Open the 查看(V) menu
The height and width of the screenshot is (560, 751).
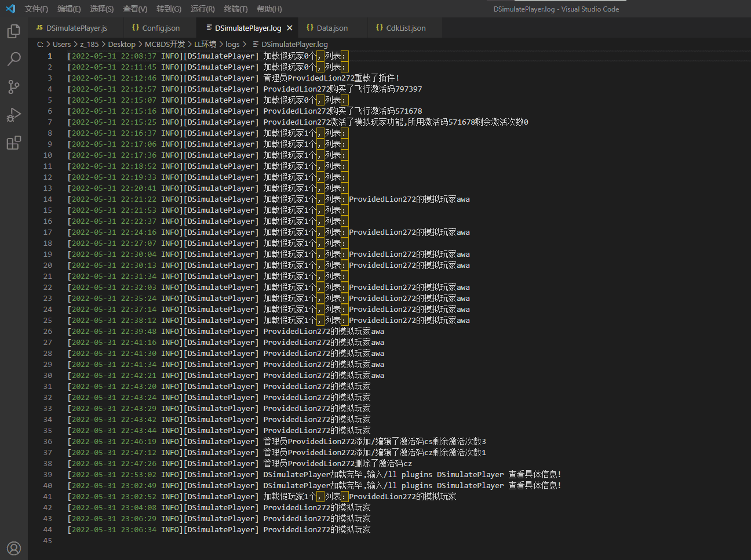coord(135,9)
